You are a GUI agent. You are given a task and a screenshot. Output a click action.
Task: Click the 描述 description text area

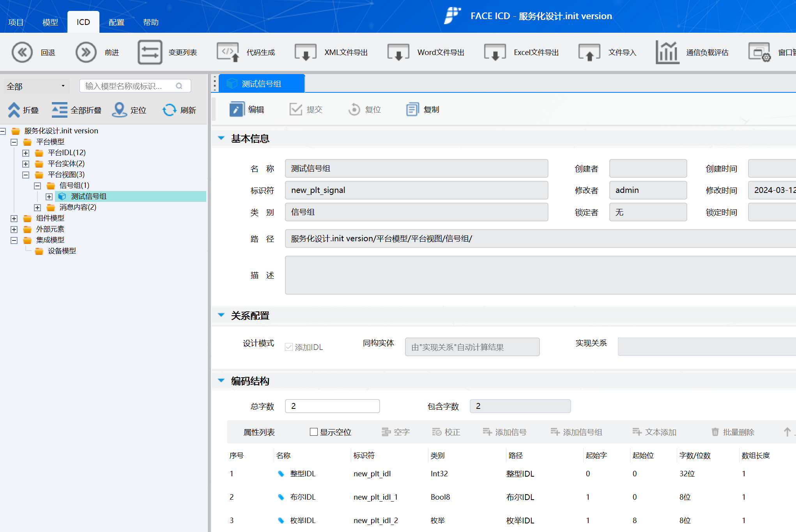point(540,275)
